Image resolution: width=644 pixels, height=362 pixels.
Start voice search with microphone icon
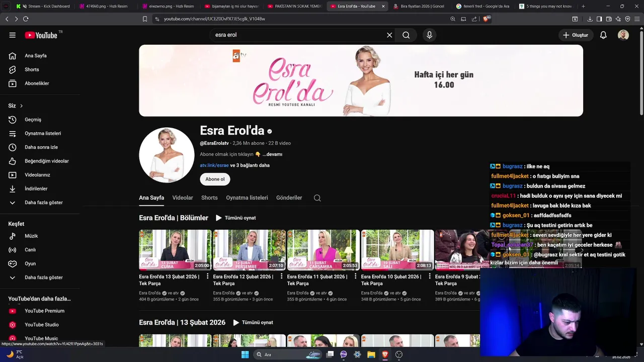[429, 35]
